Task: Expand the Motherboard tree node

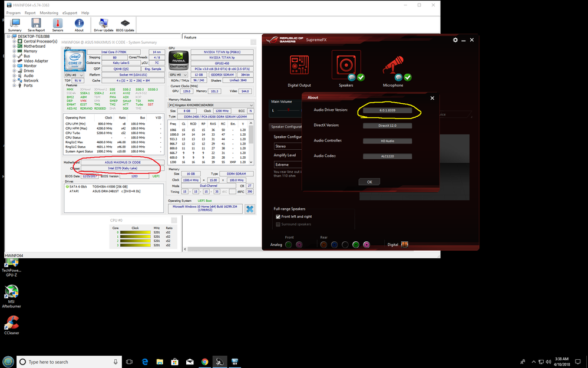Action: point(14,46)
